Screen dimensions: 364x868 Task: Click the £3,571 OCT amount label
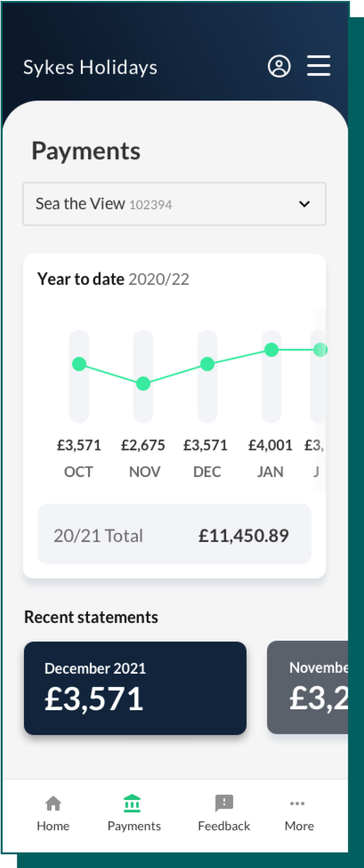[x=79, y=445]
